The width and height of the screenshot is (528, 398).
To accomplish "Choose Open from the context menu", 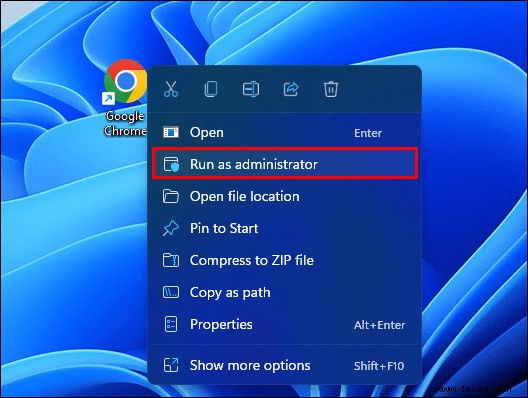I will [285, 132].
